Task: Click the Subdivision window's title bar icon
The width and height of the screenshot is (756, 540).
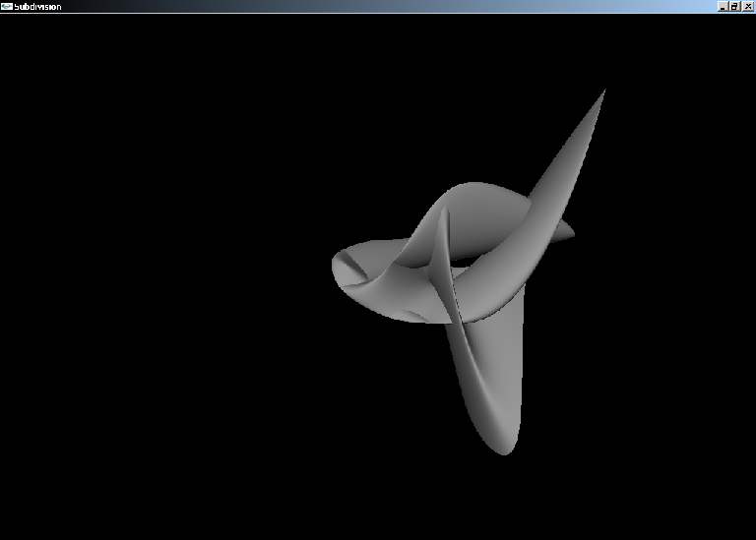Action: (x=7, y=6)
